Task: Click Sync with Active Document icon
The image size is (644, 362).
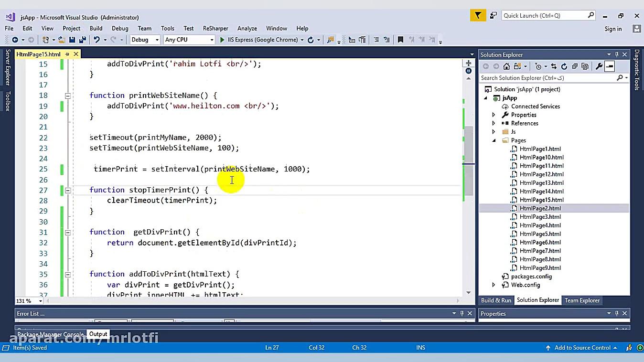Action: (554, 66)
